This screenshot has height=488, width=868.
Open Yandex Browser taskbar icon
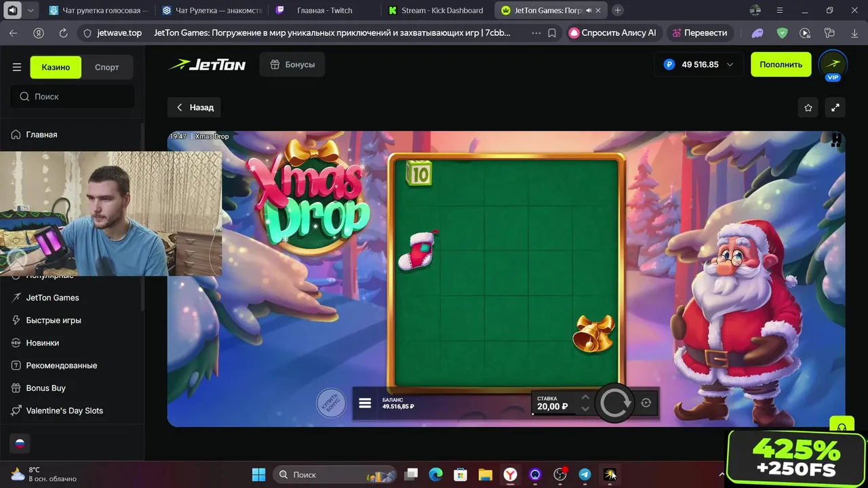click(510, 474)
